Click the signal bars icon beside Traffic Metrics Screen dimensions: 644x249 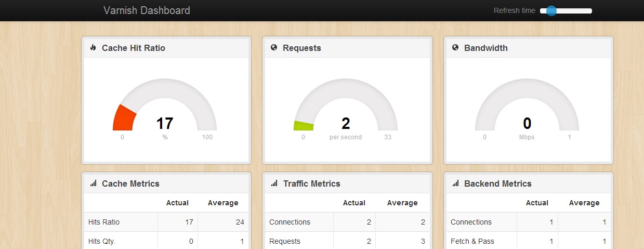pos(274,183)
